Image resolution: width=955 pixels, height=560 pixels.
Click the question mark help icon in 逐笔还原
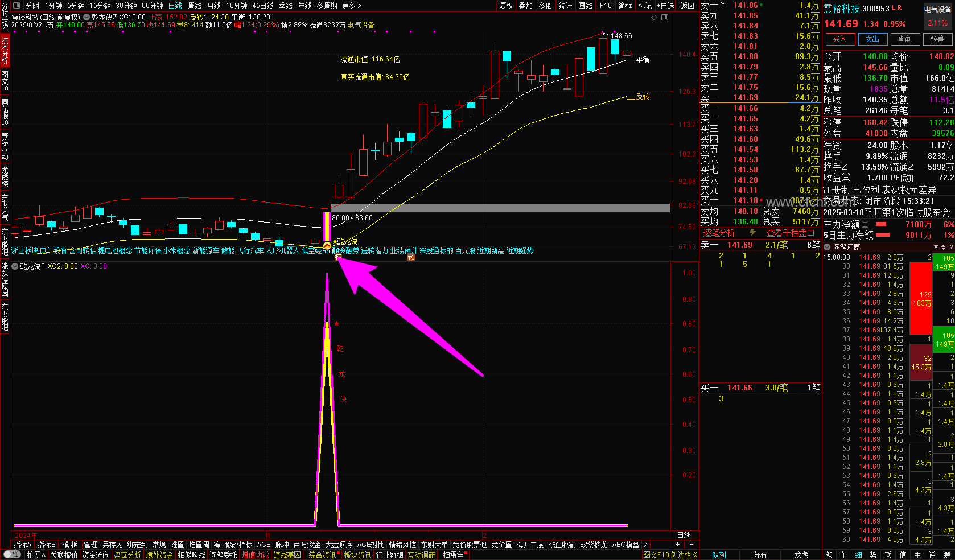pyautogui.click(x=950, y=247)
